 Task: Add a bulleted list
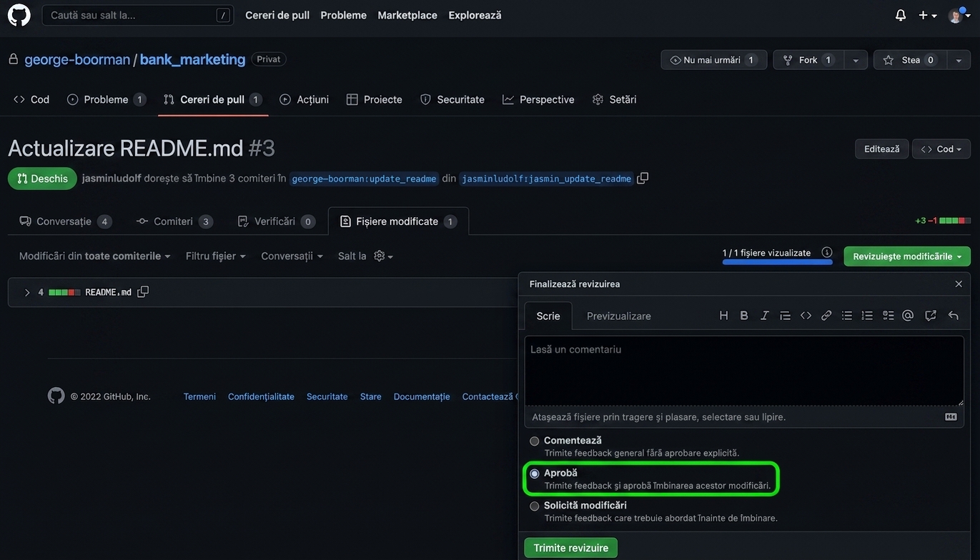pyautogui.click(x=847, y=316)
